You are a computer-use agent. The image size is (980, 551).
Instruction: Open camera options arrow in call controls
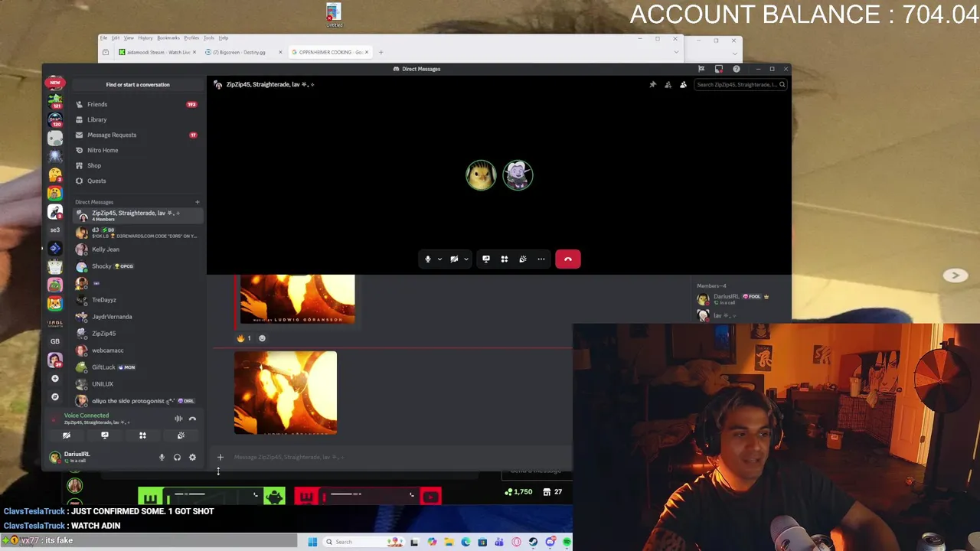465,259
